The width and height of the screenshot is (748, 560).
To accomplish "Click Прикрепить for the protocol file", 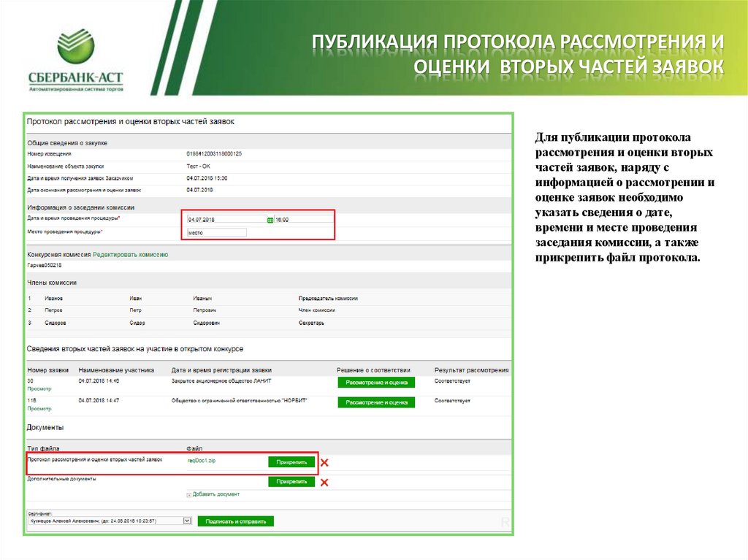I will click(291, 462).
